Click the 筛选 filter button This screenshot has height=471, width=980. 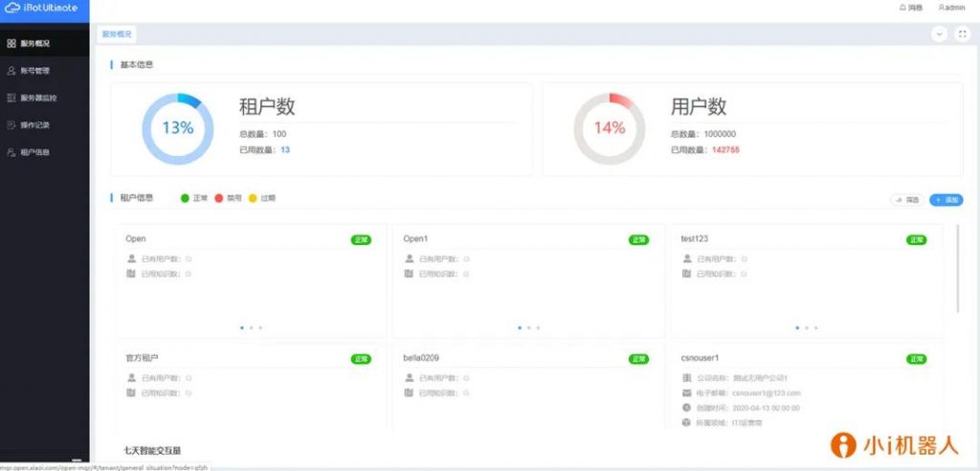907,200
